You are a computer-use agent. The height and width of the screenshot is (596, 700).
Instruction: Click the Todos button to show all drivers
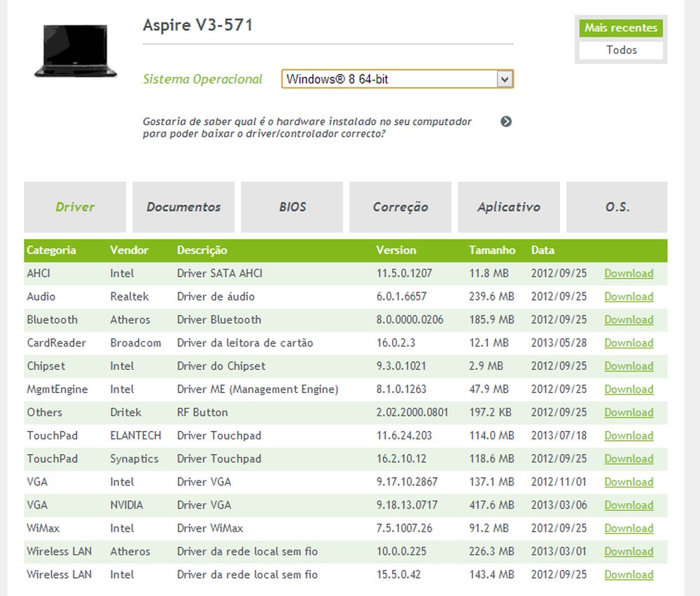tap(621, 50)
